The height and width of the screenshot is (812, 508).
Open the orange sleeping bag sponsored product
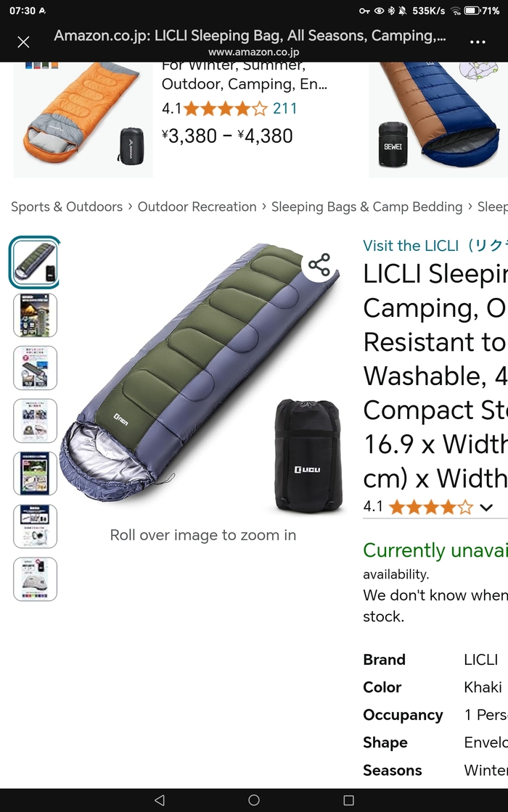coord(83,120)
